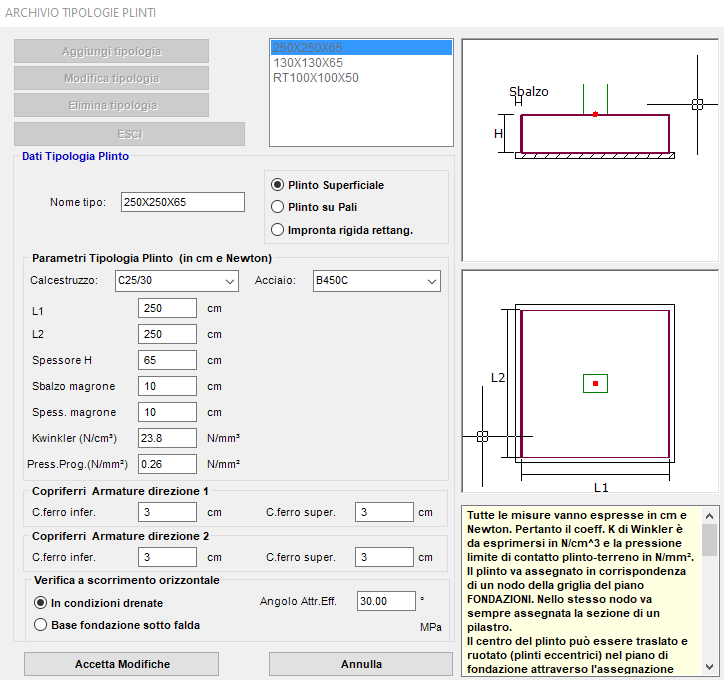Click direzione 2 C.ferro infer. field

(167, 557)
